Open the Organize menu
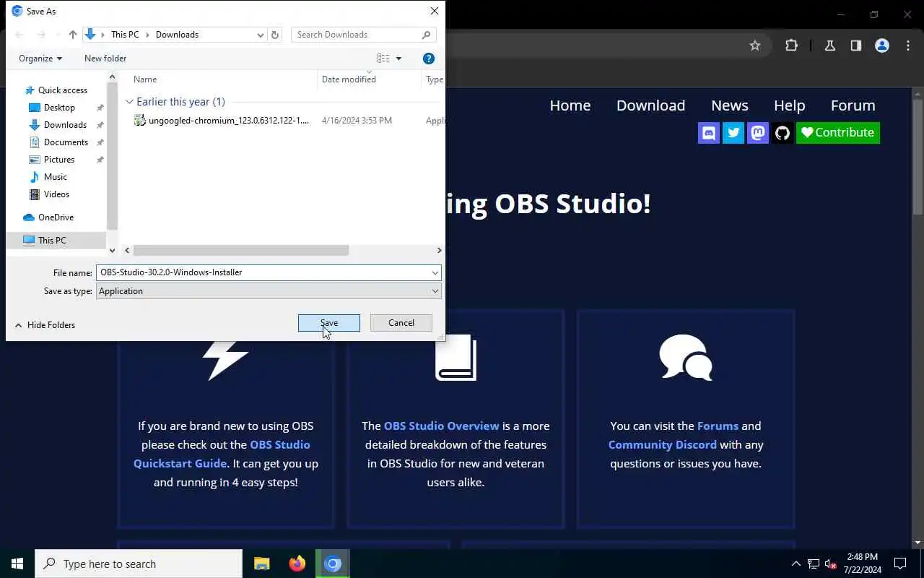This screenshot has height=578, width=924. pyautogui.click(x=40, y=59)
